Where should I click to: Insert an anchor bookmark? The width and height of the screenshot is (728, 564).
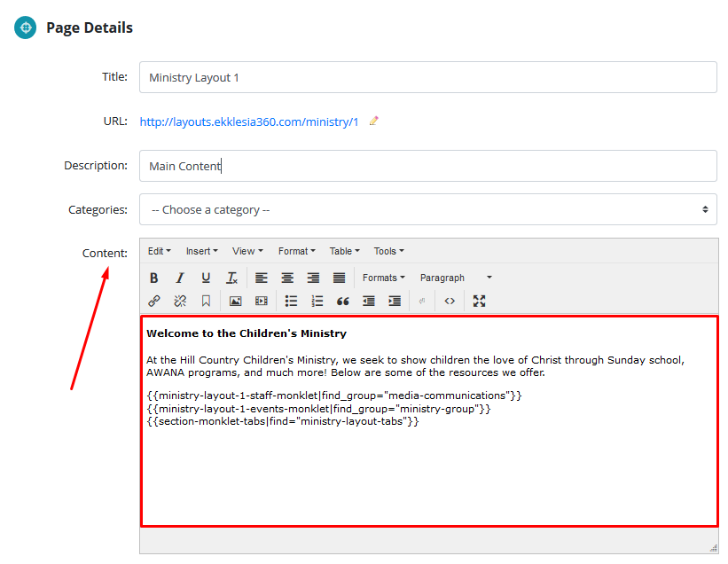206,301
